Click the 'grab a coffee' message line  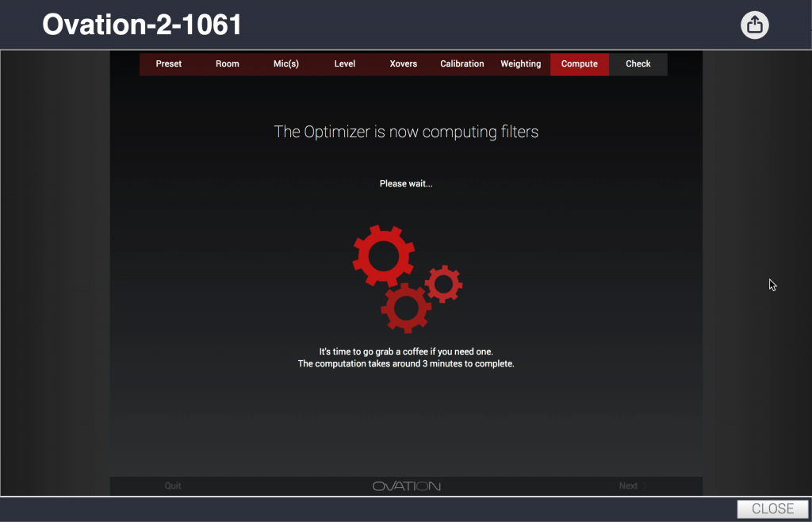pyautogui.click(x=406, y=351)
